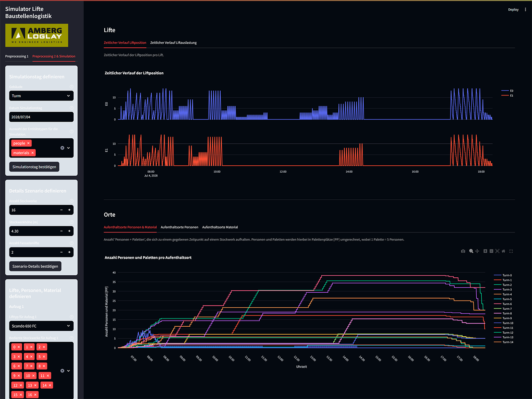This screenshot has width=532, height=399.
Task: Remove floor 10 tag from Aufzug 1
Action: [x=33, y=376]
